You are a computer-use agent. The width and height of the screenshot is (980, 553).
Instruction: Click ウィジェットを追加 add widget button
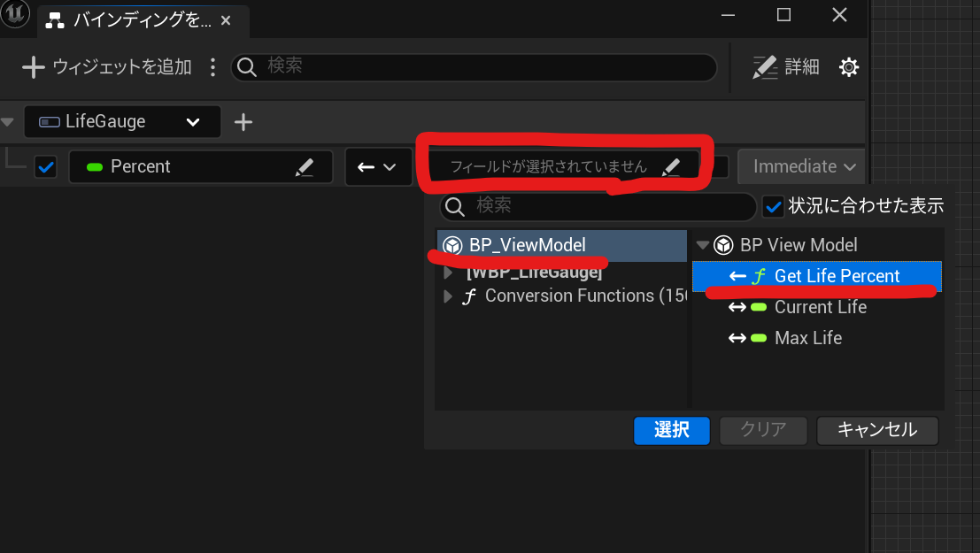point(107,67)
